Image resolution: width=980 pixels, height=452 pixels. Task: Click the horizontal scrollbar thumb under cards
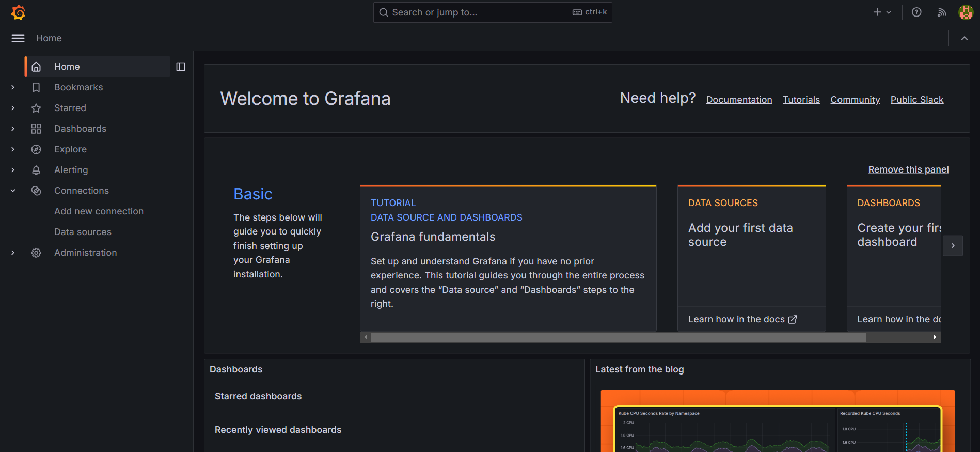(x=618, y=337)
